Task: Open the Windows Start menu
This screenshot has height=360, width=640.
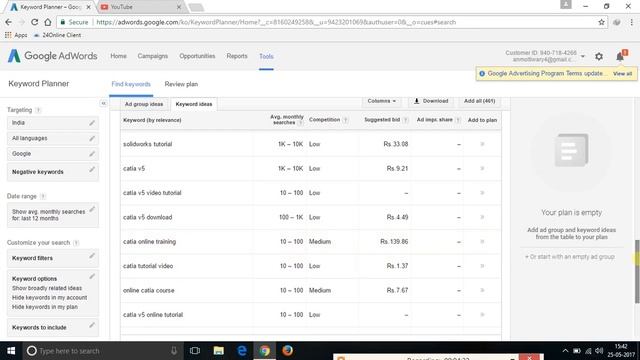Action: (x=11, y=351)
